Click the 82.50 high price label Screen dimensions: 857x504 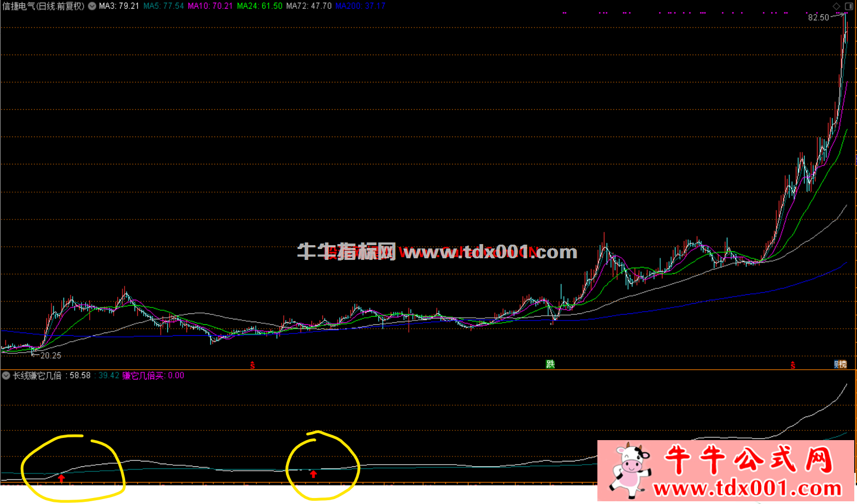(x=818, y=17)
